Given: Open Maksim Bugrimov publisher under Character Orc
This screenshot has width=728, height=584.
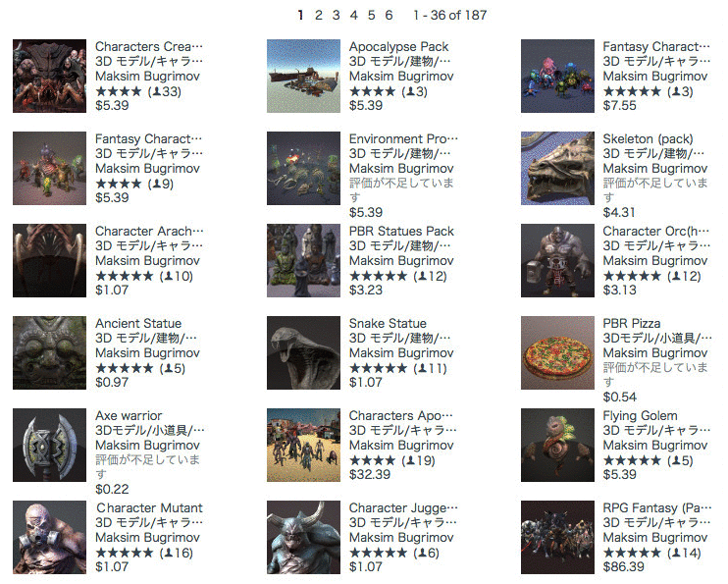Looking at the screenshot, I should [655, 261].
